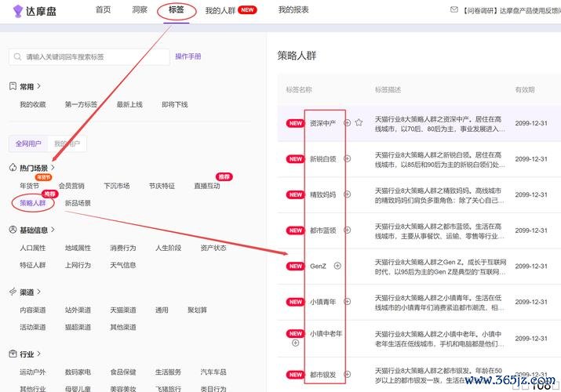Open the 问卷调研 feedback notice link
This screenshot has height=392, width=561.
pos(512,11)
